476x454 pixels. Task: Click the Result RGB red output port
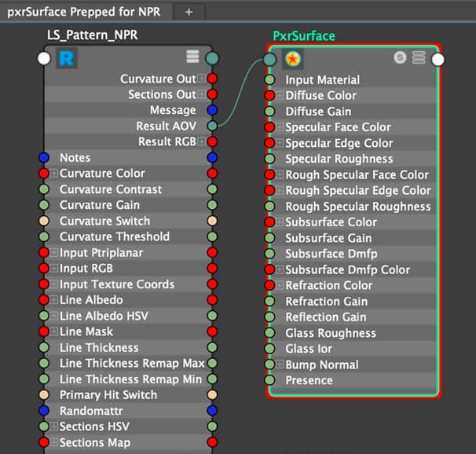click(212, 141)
